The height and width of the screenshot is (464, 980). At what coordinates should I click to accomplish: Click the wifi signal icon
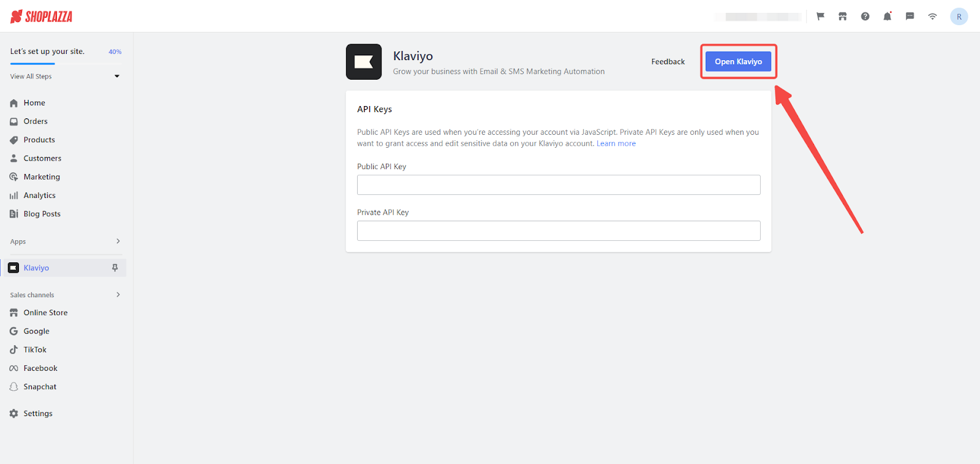click(932, 17)
